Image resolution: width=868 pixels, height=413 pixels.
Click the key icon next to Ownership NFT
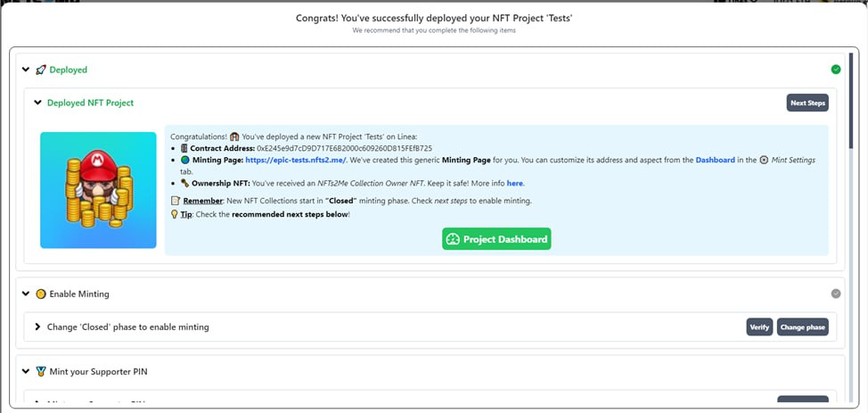click(x=184, y=183)
